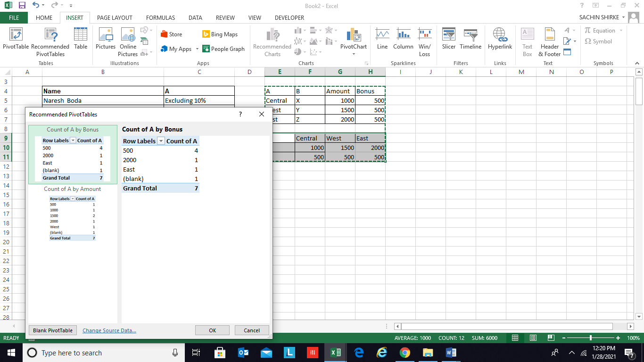Close the Recommended PivotTables dialog

coord(262,114)
